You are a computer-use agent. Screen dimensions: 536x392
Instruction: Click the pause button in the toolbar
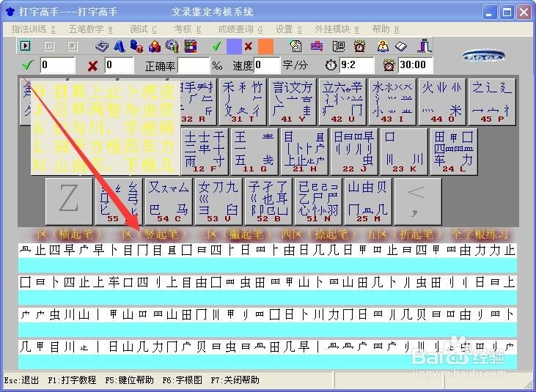tap(49, 46)
